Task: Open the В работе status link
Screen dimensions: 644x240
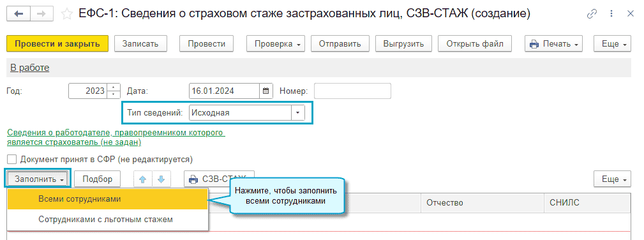Action: coord(29,68)
